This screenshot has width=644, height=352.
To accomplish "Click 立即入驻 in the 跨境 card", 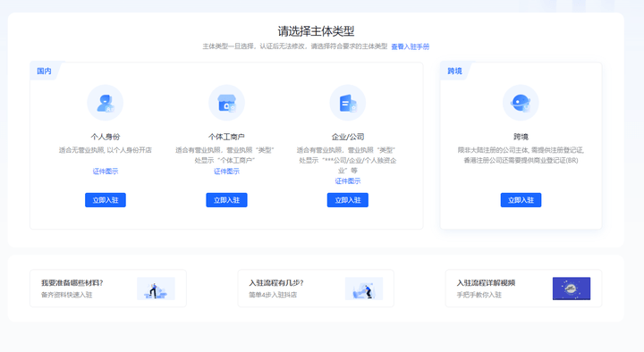I will tap(521, 200).
